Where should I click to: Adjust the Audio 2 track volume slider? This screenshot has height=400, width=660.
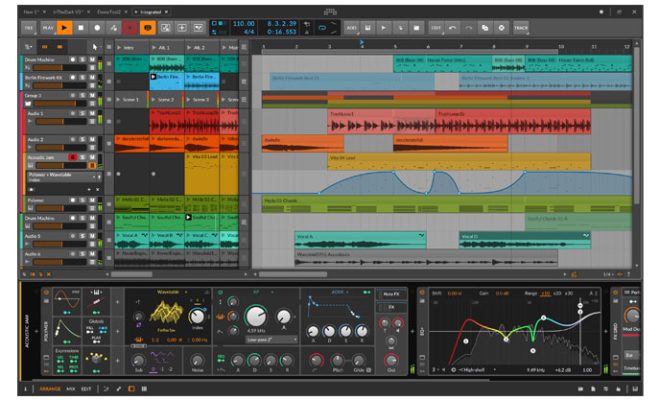[61, 147]
